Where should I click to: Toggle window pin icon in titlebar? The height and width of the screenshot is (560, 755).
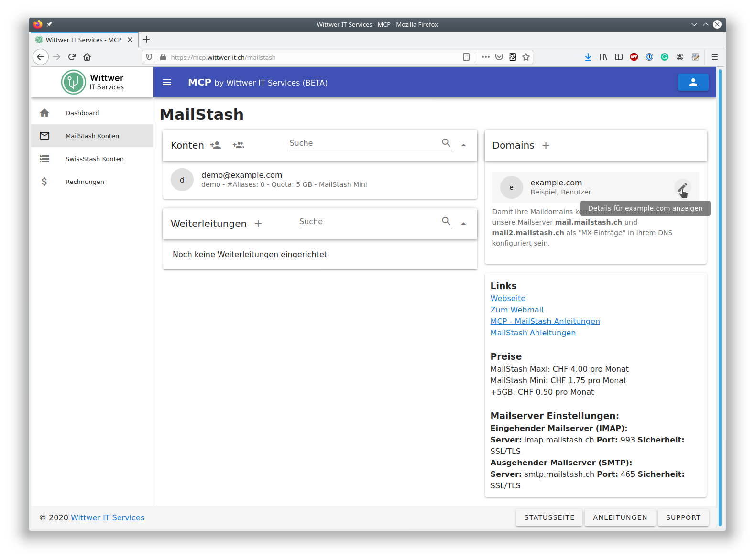49,24
